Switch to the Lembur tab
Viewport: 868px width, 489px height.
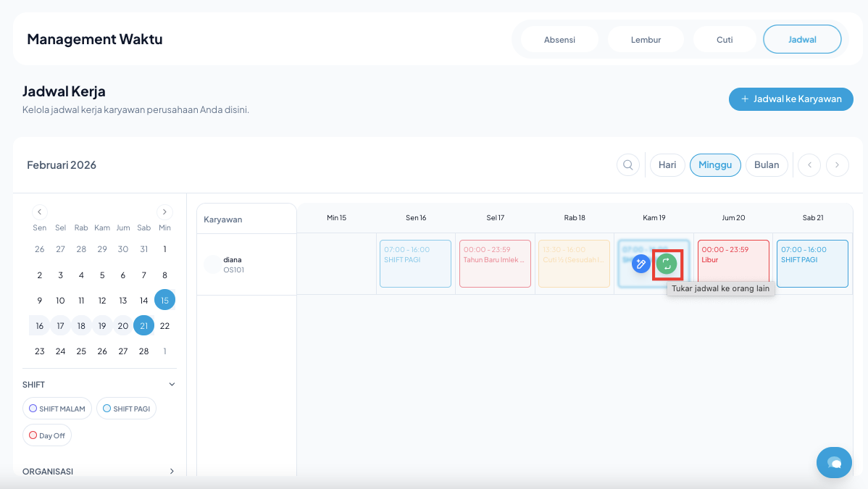(x=646, y=40)
